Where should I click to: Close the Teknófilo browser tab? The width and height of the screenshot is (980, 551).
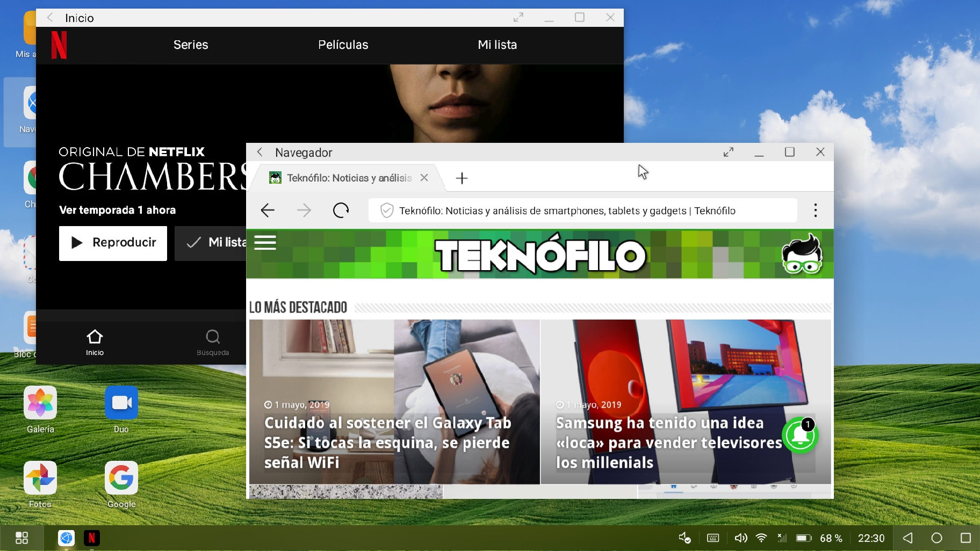tap(424, 178)
